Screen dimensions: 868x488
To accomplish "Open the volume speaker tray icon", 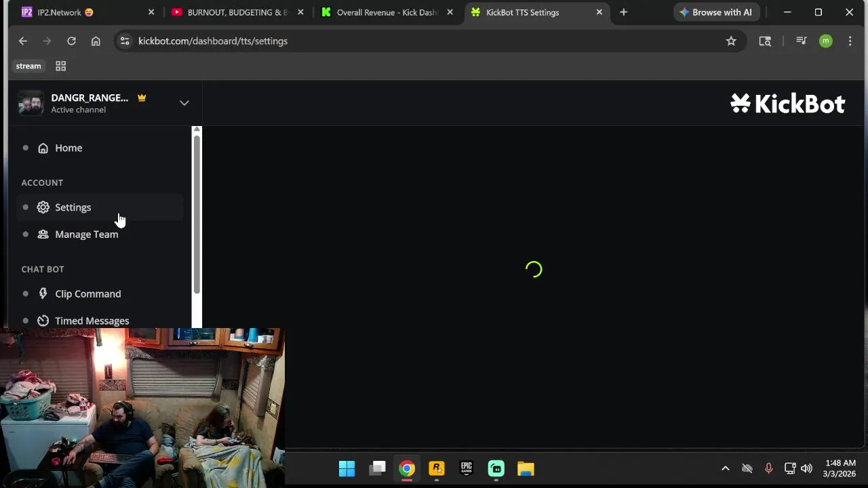I will tap(806, 468).
